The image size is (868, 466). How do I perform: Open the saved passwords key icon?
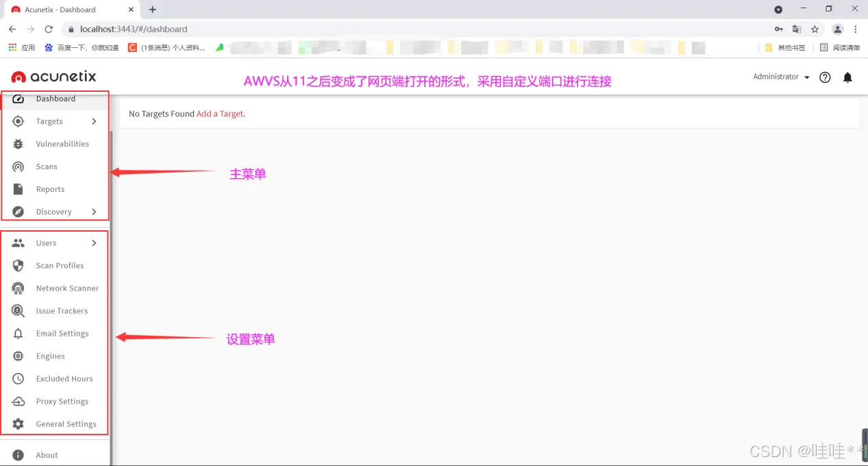pyautogui.click(x=779, y=29)
